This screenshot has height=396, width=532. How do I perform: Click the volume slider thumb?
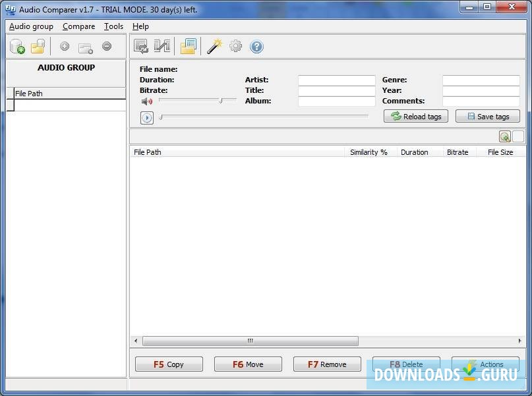click(221, 101)
